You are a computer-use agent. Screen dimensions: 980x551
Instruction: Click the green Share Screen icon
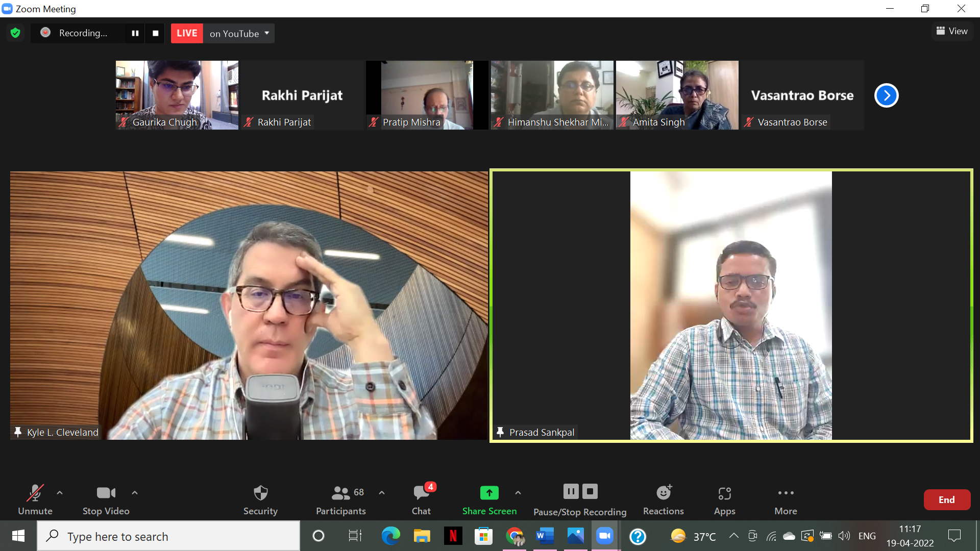point(489,493)
